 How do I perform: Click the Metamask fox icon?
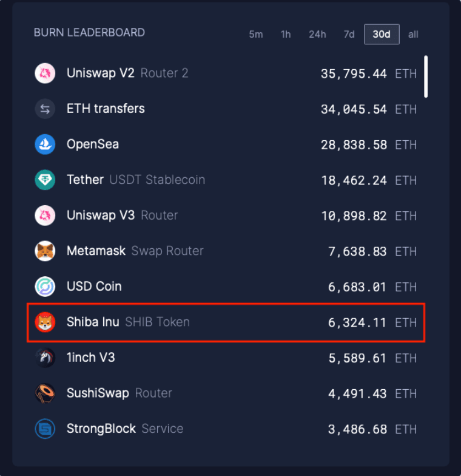[x=45, y=251]
